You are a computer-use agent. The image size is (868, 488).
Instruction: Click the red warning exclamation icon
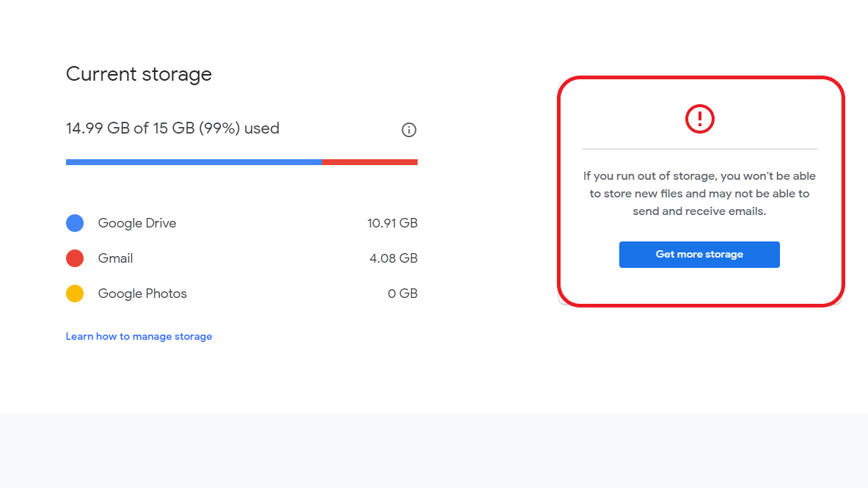point(700,119)
